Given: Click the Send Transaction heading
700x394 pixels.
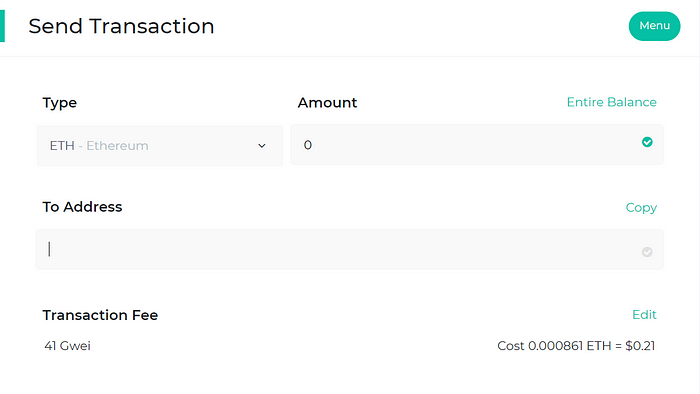Looking at the screenshot, I should 121,26.
